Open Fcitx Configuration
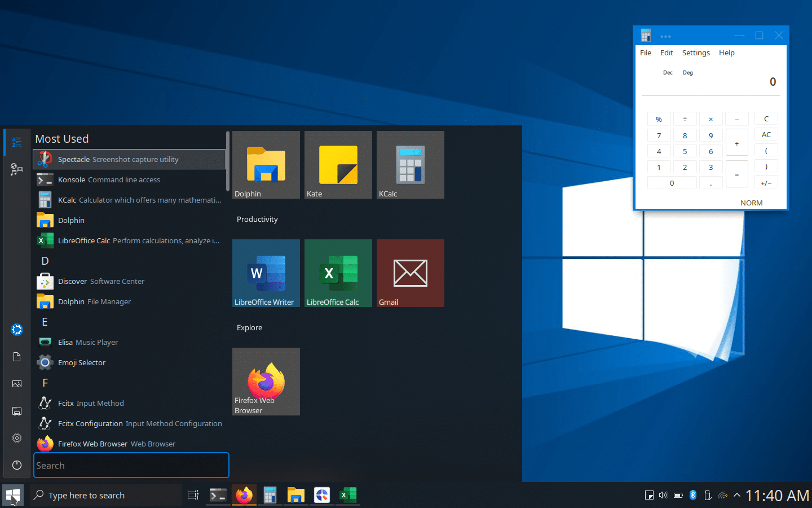 [x=129, y=423]
